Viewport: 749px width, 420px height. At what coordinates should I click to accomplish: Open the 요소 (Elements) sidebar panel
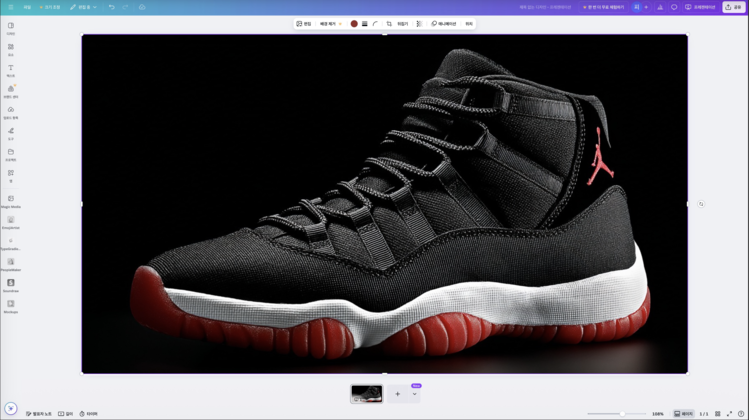(x=11, y=49)
